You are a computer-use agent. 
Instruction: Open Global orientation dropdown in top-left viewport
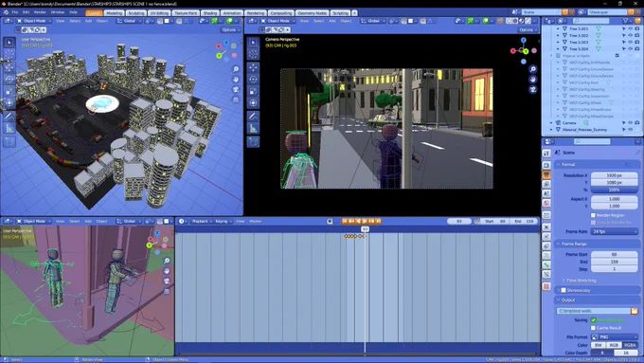click(129, 21)
